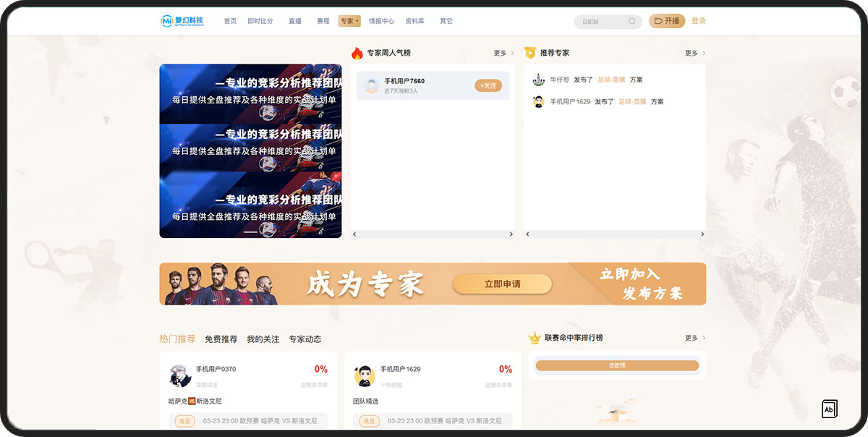Click username 手机用户7660

404,81
